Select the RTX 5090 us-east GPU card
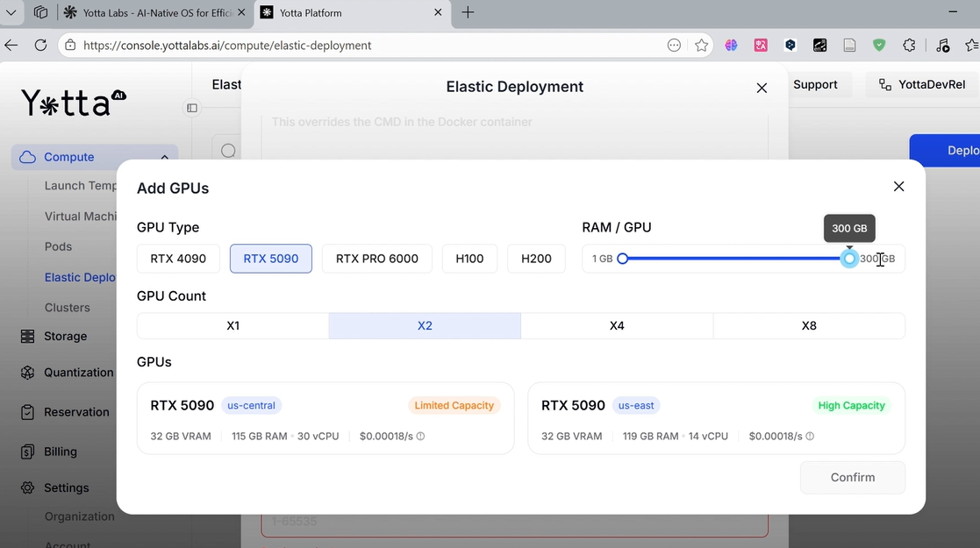This screenshot has width=980, height=548. tap(716, 418)
